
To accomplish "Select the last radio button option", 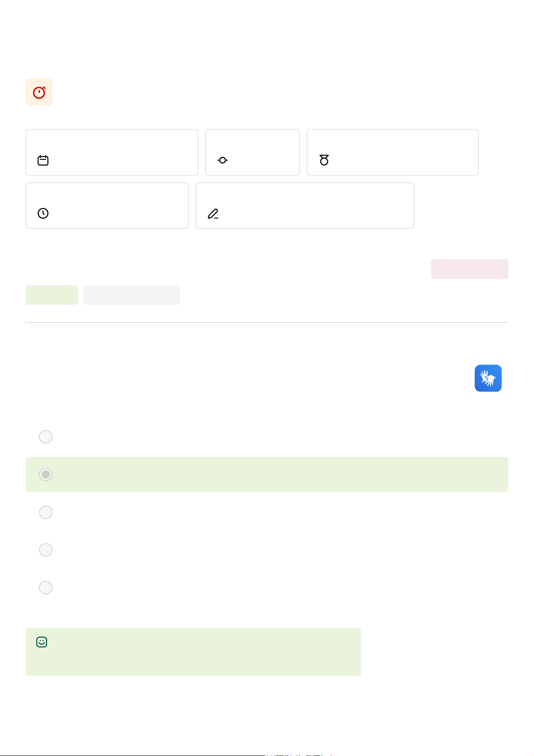I will (x=46, y=587).
